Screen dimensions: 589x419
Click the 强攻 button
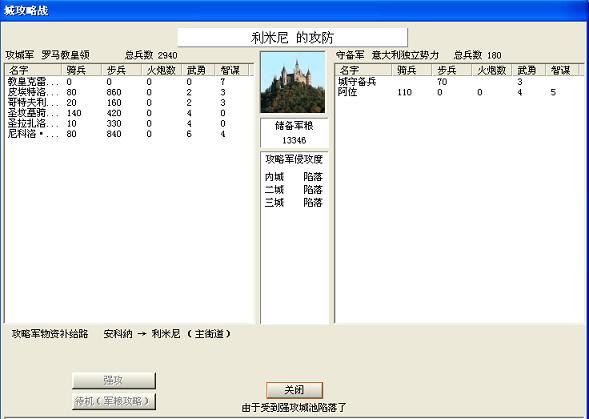coord(113,380)
